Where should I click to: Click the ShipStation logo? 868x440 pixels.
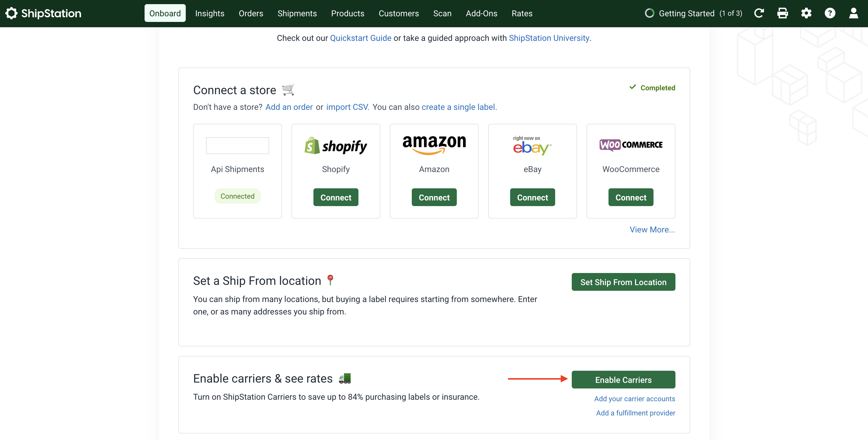[44, 13]
